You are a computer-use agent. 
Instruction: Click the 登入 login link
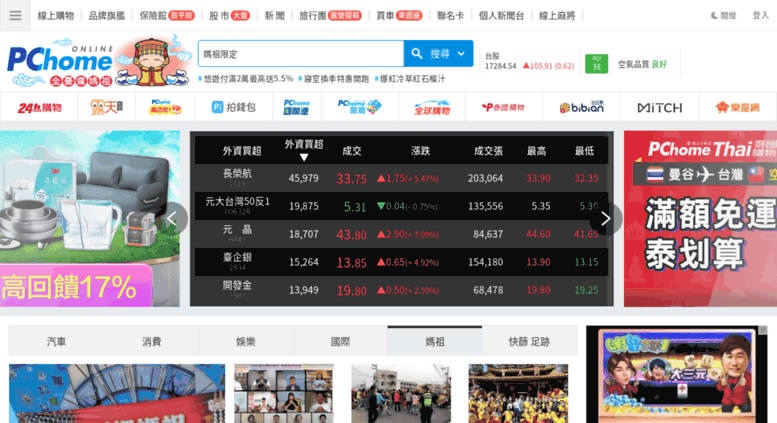point(761,15)
